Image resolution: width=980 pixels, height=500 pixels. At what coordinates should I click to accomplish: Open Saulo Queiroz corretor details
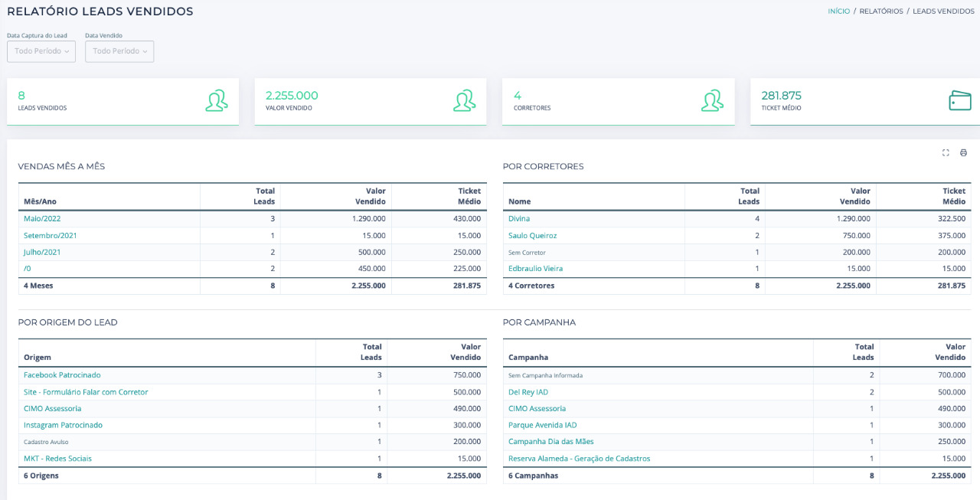(x=531, y=235)
